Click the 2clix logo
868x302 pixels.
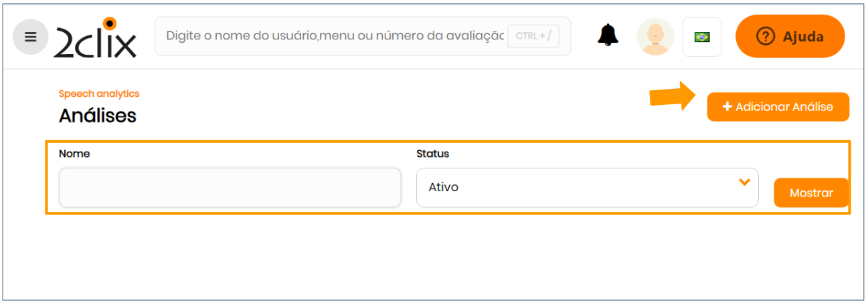pos(95,38)
